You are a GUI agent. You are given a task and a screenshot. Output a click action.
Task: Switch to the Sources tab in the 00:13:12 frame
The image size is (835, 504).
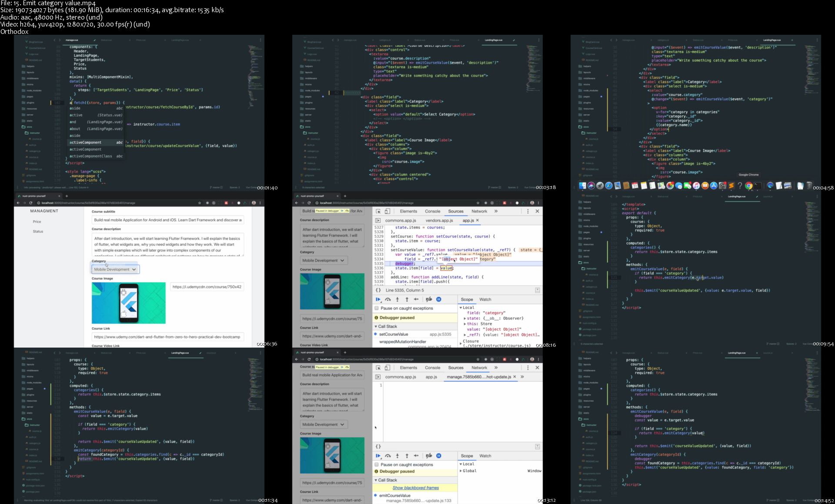pyautogui.click(x=456, y=368)
